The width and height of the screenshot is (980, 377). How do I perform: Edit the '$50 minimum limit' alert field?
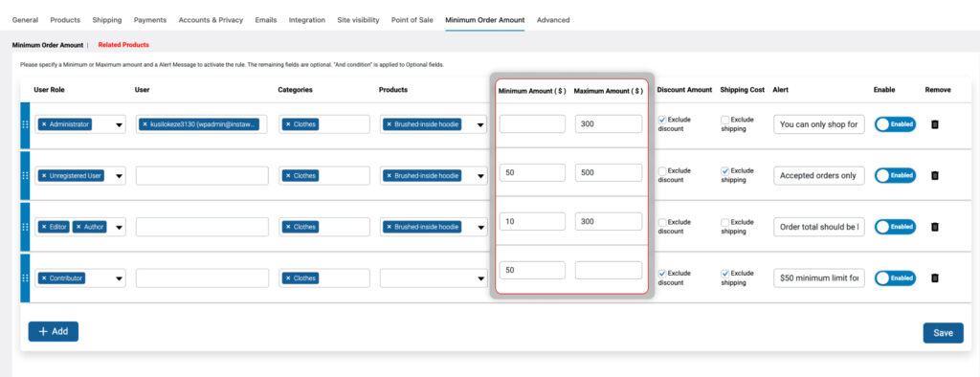(x=819, y=278)
